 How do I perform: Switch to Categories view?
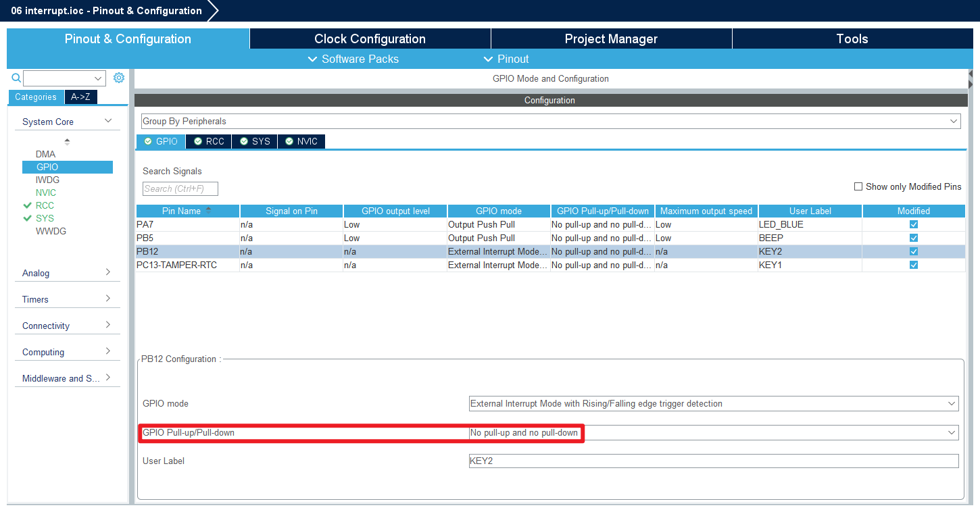pos(36,97)
